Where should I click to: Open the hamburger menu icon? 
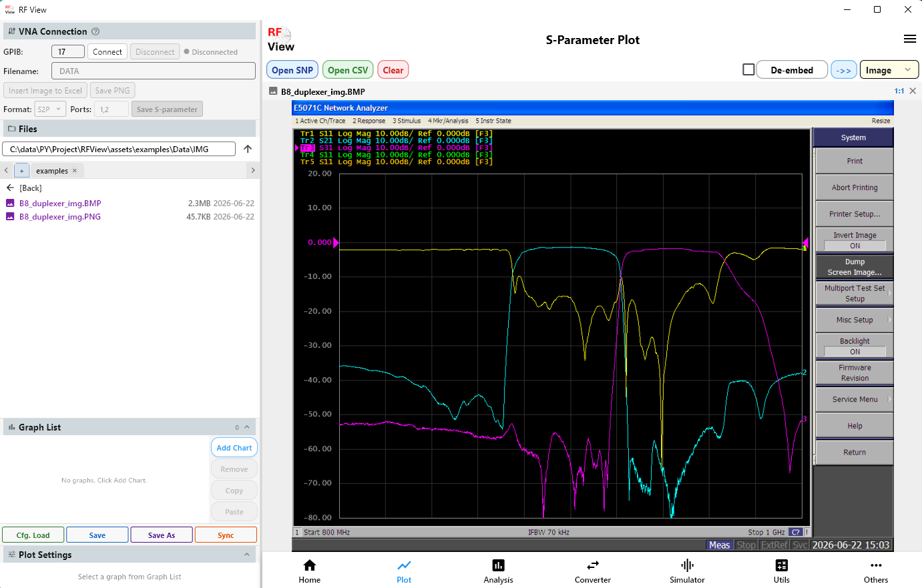(909, 39)
